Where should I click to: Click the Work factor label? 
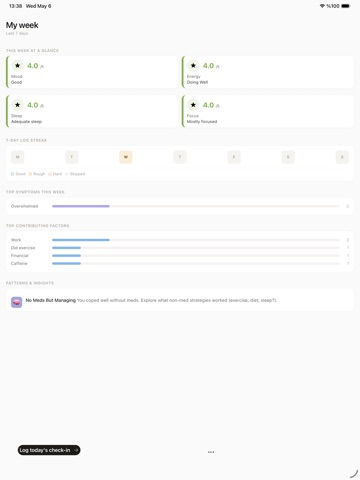[16, 240]
